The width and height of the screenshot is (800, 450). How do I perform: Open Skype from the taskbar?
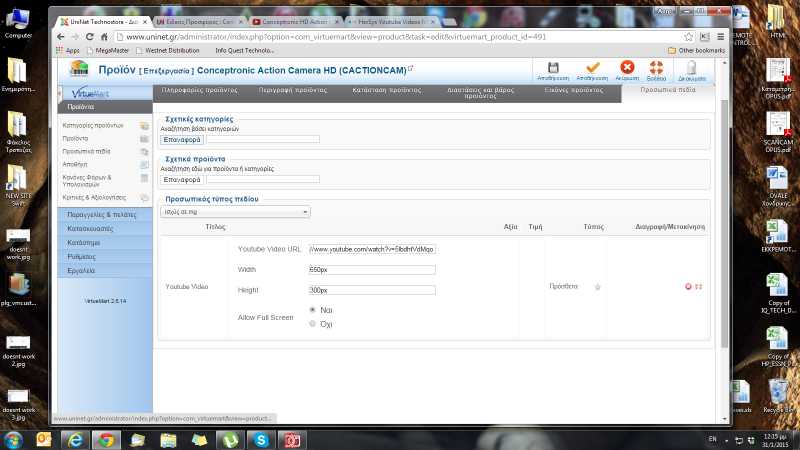tap(262, 440)
